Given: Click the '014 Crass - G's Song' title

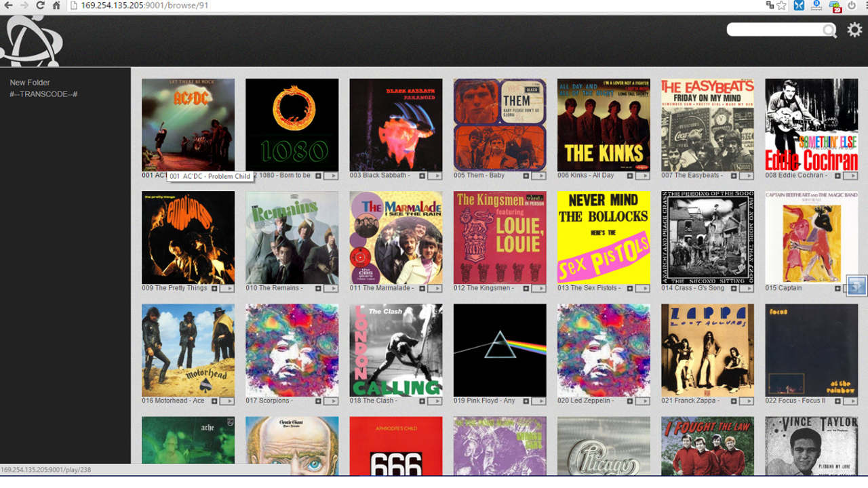Looking at the screenshot, I should coord(693,288).
